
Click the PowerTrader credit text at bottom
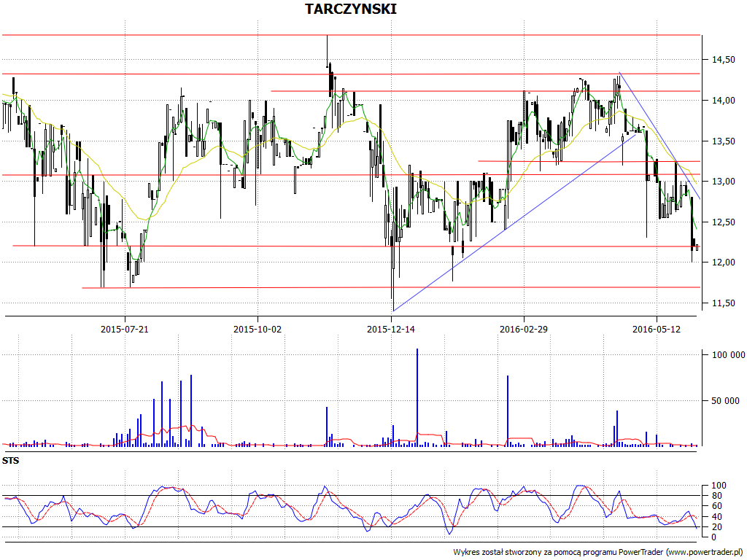click(600, 553)
